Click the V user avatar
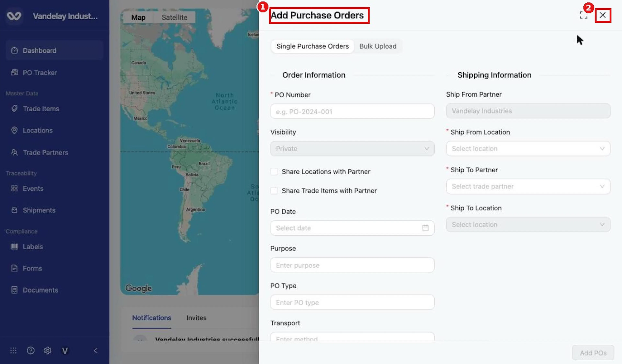This screenshot has width=622, height=364. click(x=65, y=351)
